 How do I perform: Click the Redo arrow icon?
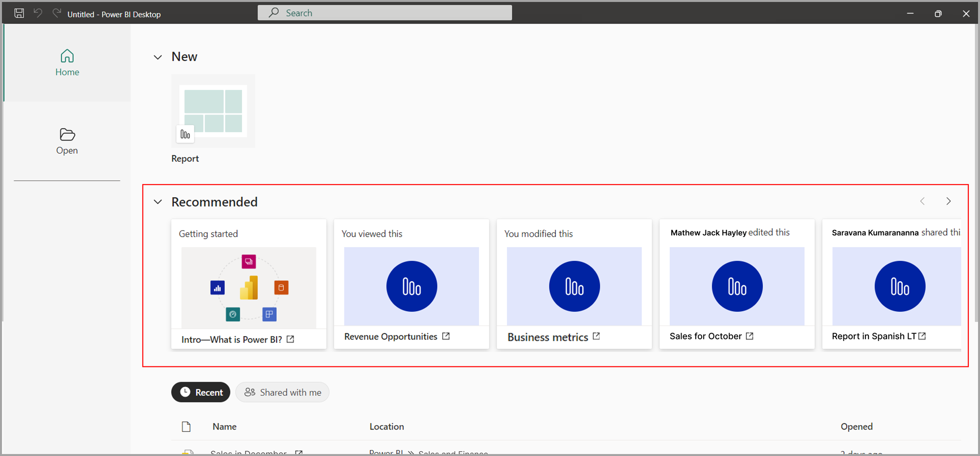pos(57,13)
